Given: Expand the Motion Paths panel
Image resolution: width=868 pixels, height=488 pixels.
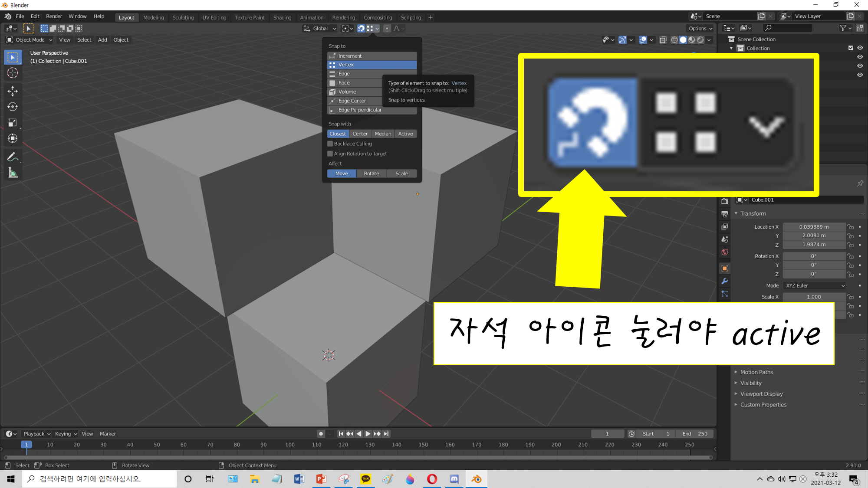Looking at the screenshot, I should pyautogui.click(x=756, y=372).
